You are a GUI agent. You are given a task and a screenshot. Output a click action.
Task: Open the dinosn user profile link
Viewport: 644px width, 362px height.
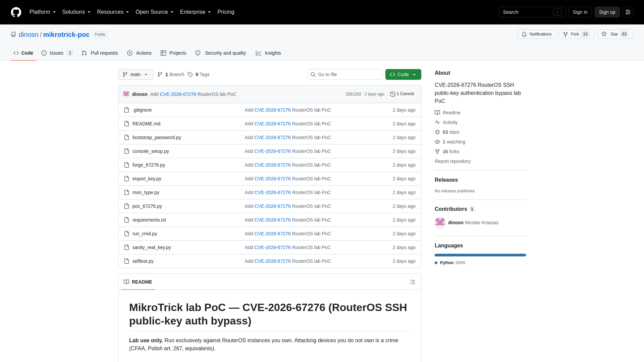coord(29,35)
